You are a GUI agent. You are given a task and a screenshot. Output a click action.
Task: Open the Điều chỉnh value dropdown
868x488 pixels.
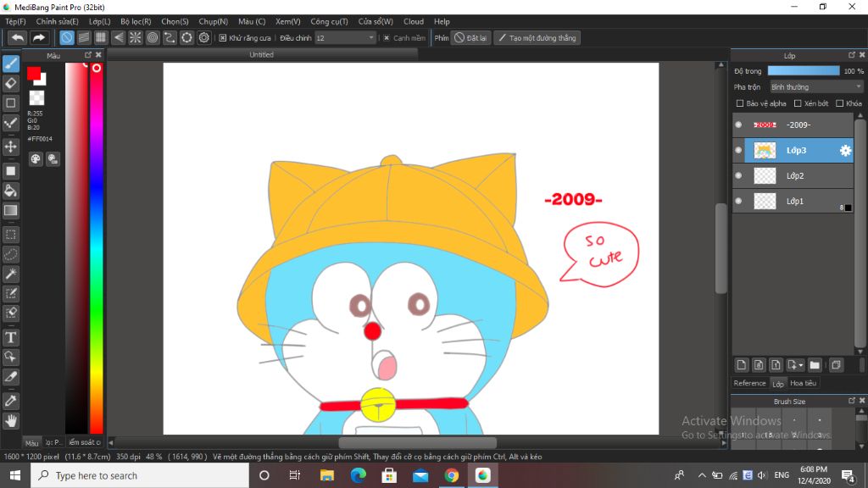pos(346,38)
